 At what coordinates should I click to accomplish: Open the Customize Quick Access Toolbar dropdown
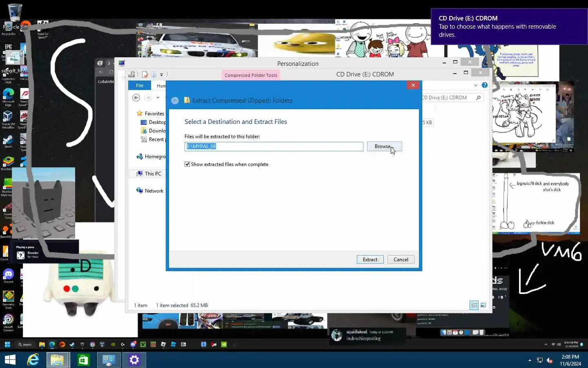tap(161, 75)
